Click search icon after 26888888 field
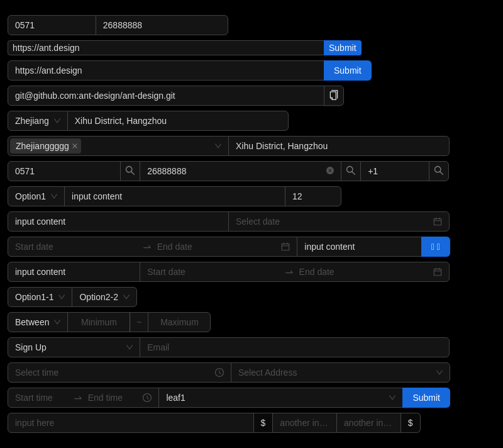 [x=351, y=171]
